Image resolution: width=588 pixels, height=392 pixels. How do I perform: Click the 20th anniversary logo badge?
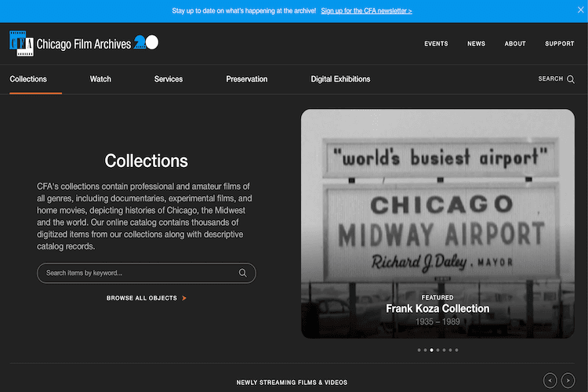point(147,42)
